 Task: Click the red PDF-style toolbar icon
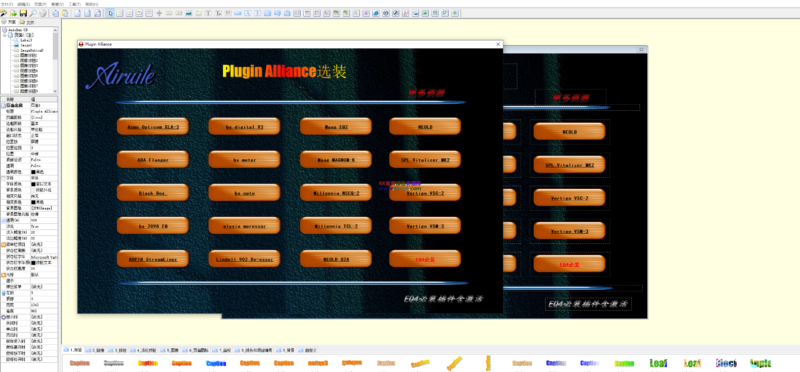406,13
